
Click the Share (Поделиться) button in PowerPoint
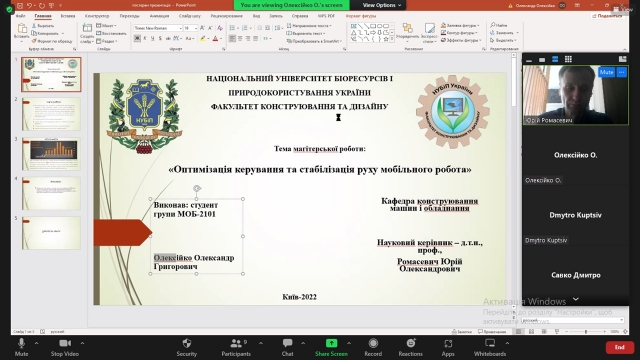607,16
